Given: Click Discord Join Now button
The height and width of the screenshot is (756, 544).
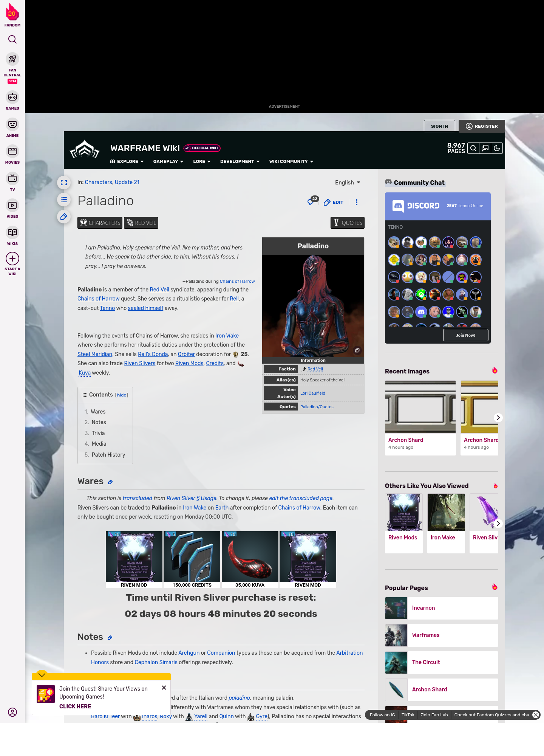Looking at the screenshot, I should pyautogui.click(x=466, y=335).
